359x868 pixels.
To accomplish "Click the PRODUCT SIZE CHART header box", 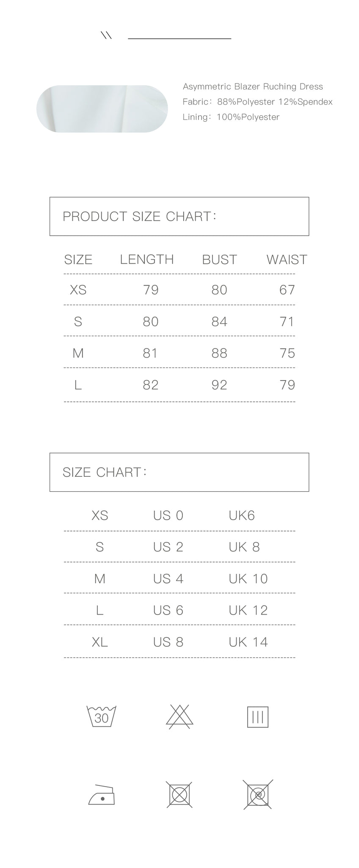I will pyautogui.click(x=179, y=216).
